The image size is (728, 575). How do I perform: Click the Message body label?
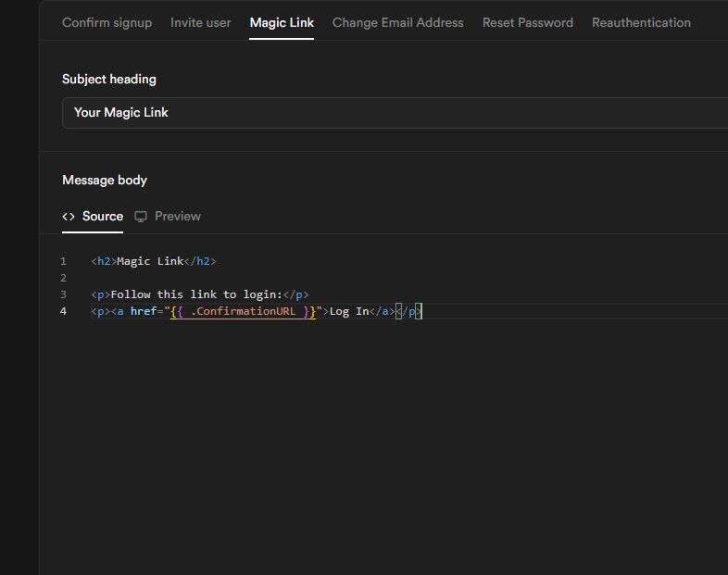(x=105, y=181)
